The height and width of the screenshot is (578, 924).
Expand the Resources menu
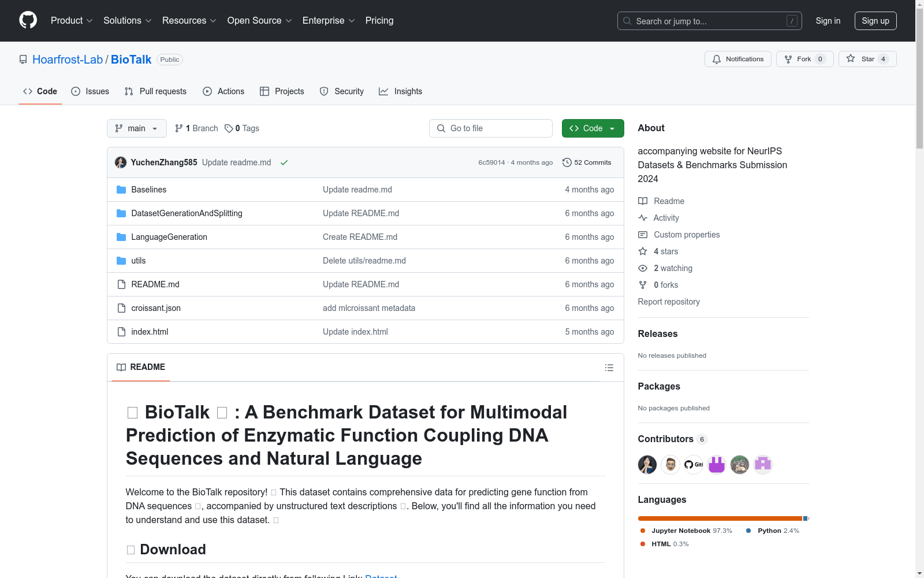(x=189, y=21)
